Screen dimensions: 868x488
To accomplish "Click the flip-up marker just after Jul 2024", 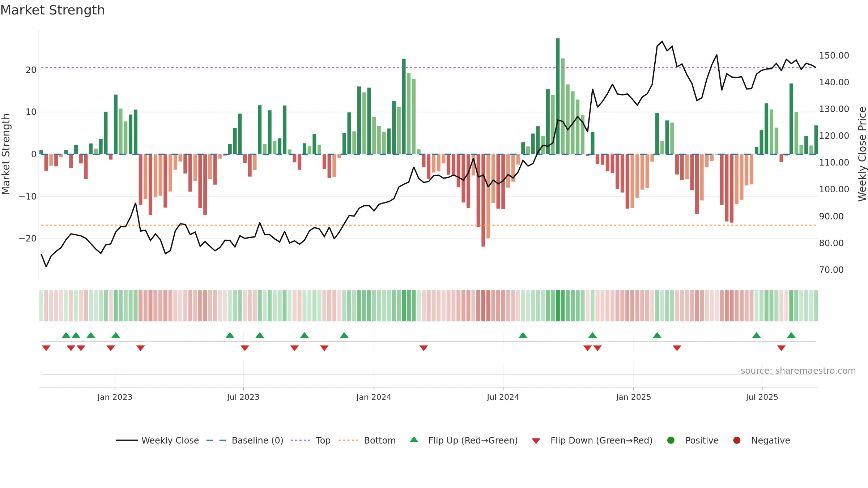I will pyautogui.click(x=523, y=335).
